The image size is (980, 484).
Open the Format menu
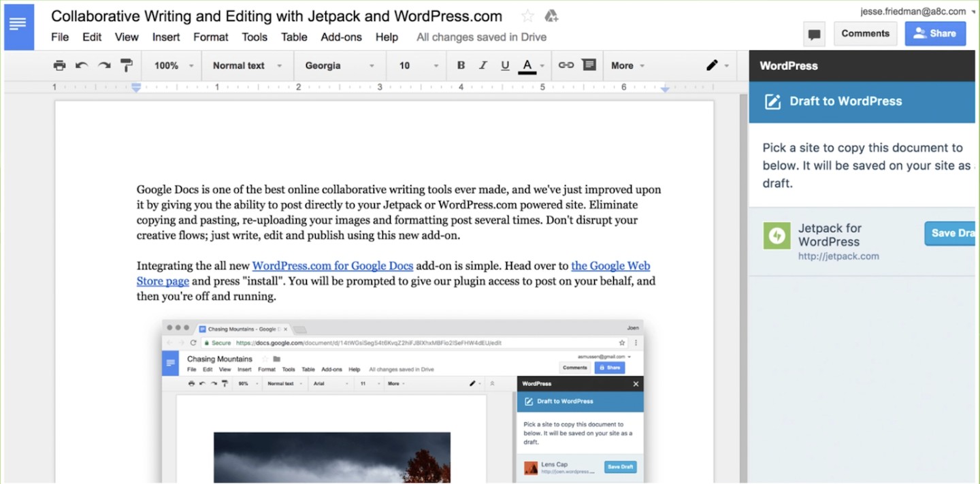(211, 37)
